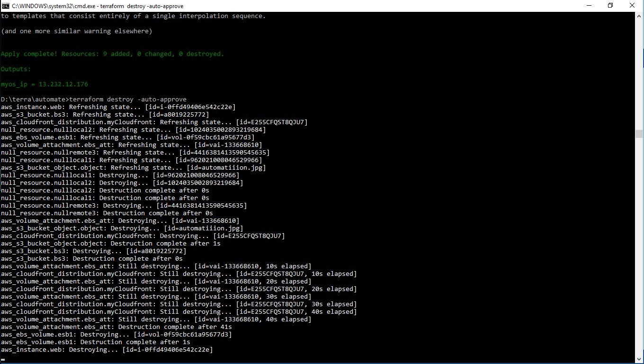Click 'aws_cloudfront_distribution.myCloudfront: Destroying...' line

[143, 236]
